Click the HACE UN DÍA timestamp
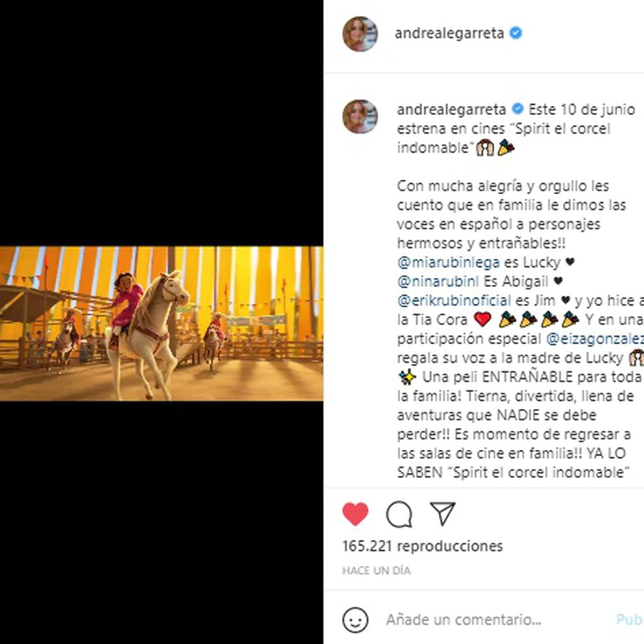 (x=377, y=571)
